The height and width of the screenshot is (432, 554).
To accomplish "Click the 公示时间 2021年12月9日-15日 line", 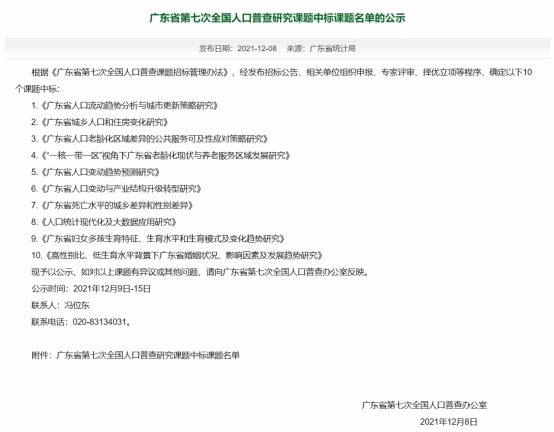I will 91,289.
